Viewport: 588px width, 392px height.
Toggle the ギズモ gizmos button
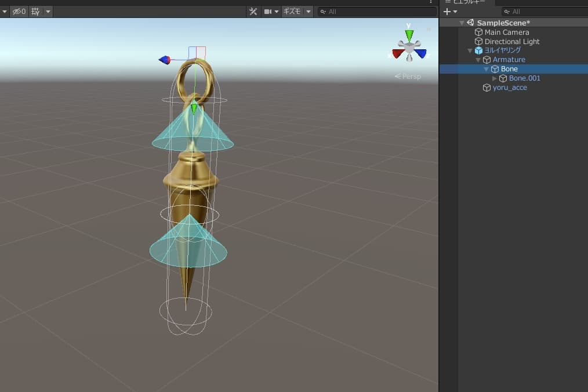tap(292, 12)
